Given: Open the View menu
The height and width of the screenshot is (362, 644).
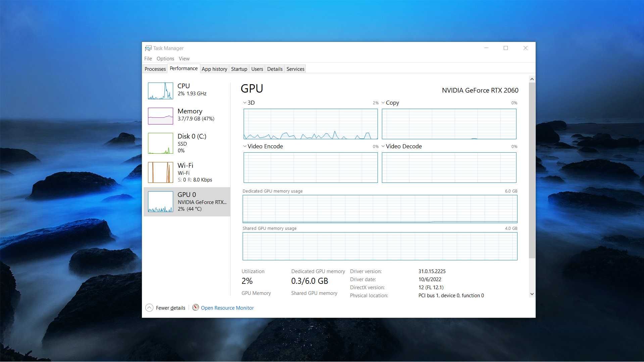Looking at the screenshot, I should click(x=184, y=58).
